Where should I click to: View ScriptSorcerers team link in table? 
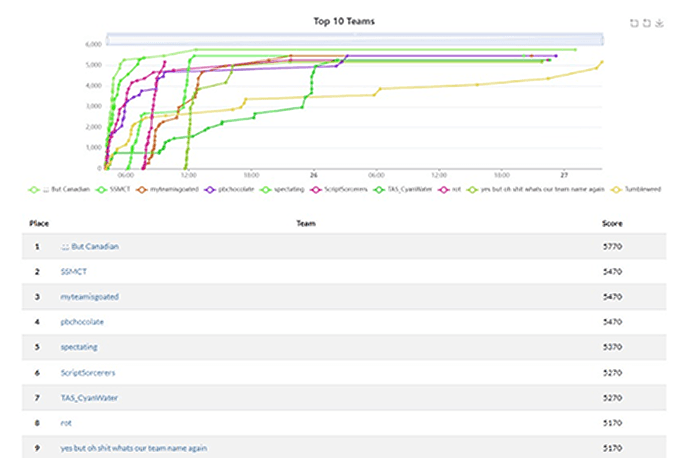88,372
